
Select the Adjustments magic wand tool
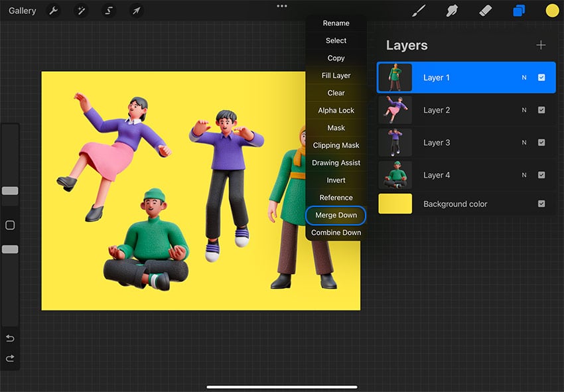(81, 11)
